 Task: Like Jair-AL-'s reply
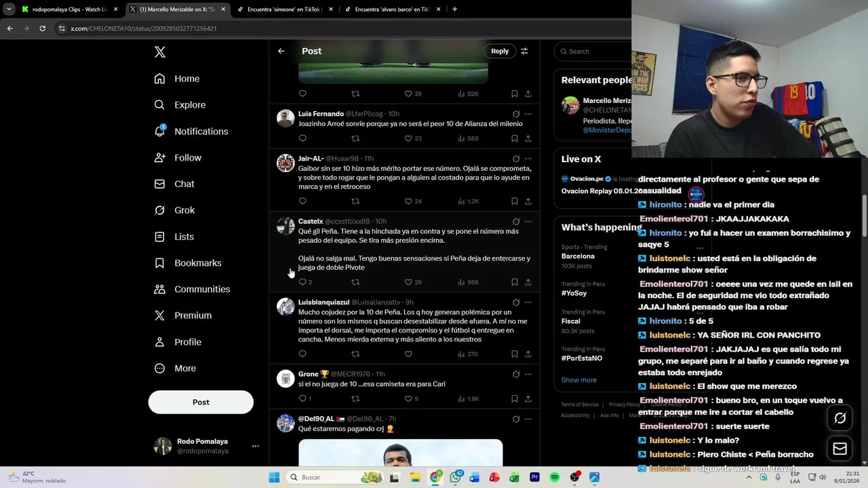click(408, 201)
